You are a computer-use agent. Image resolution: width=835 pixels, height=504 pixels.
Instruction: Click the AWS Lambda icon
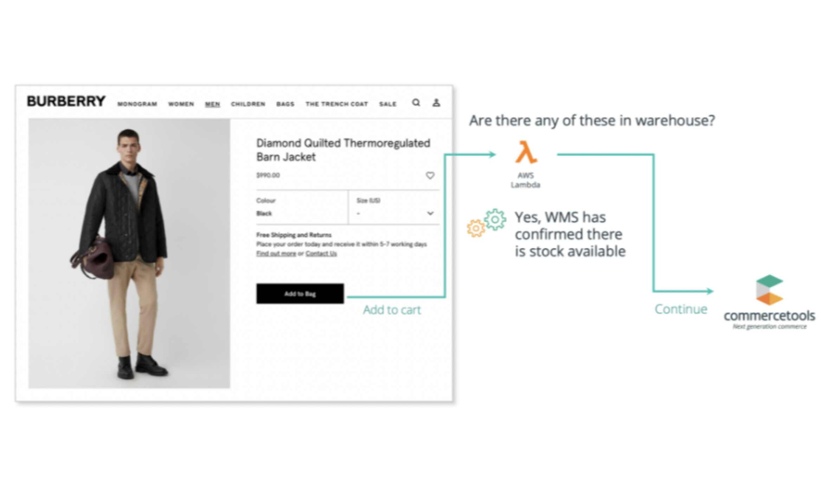pyautogui.click(x=526, y=152)
